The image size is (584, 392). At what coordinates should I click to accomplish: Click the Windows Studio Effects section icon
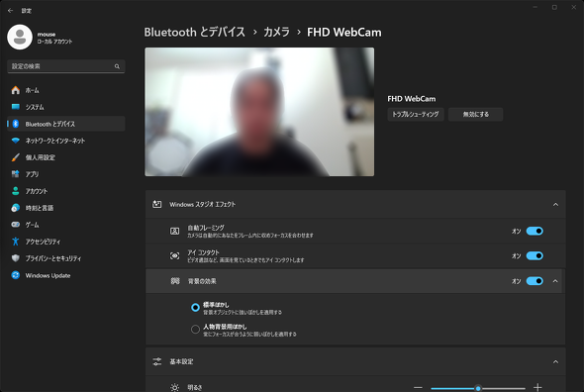pos(157,204)
